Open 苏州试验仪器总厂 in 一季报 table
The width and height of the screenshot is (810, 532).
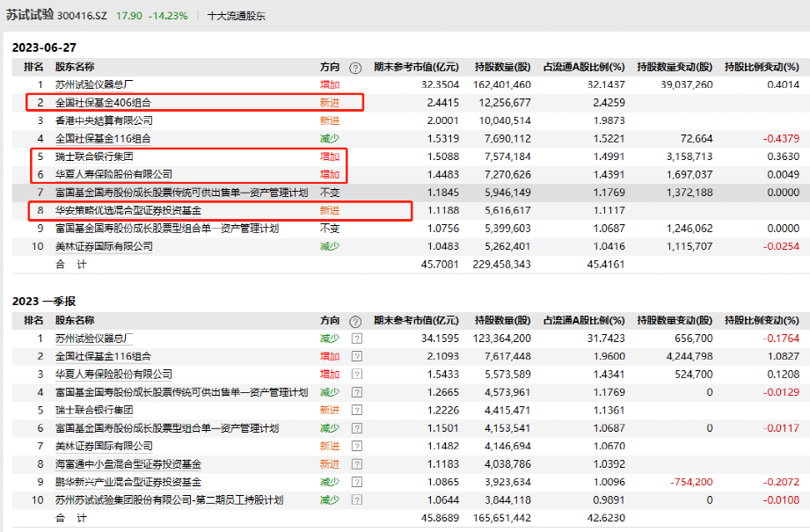[94, 339]
